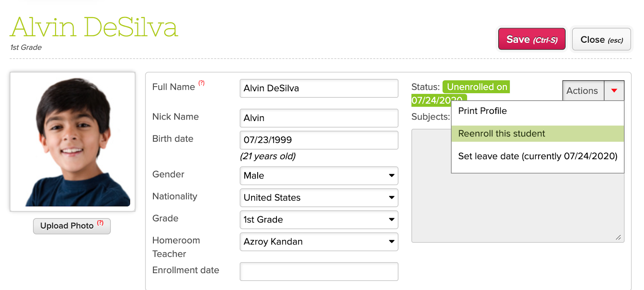
Task: Click the Actions button
Action: click(x=582, y=91)
